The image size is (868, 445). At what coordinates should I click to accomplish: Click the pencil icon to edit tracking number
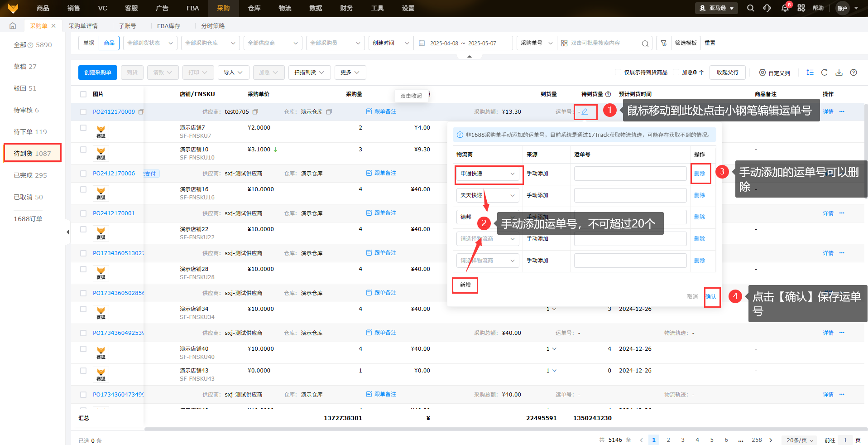(585, 111)
